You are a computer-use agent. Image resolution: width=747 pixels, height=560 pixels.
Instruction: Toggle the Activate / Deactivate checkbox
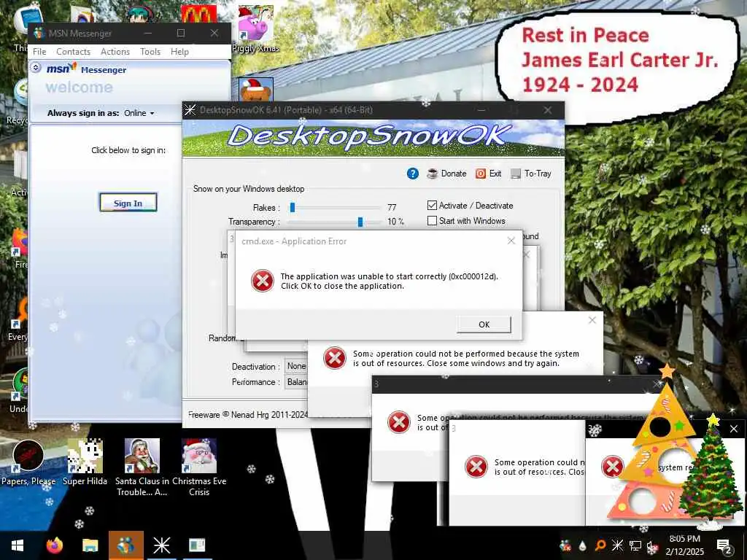click(432, 205)
